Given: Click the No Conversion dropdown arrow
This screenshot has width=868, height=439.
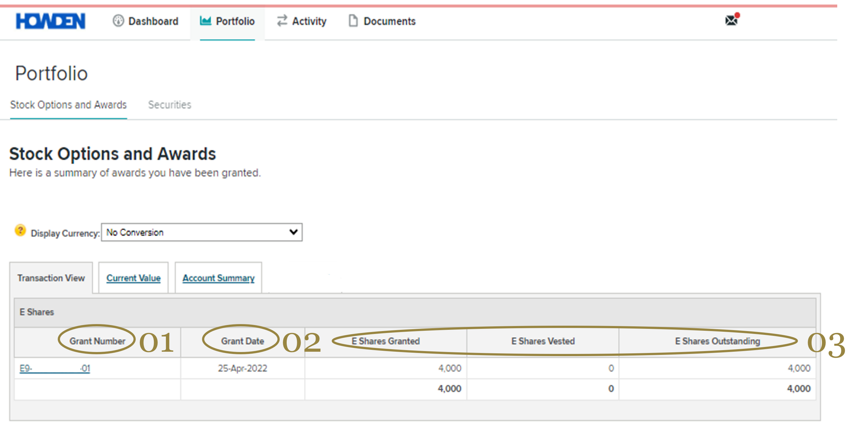Looking at the screenshot, I should click(293, 232).
